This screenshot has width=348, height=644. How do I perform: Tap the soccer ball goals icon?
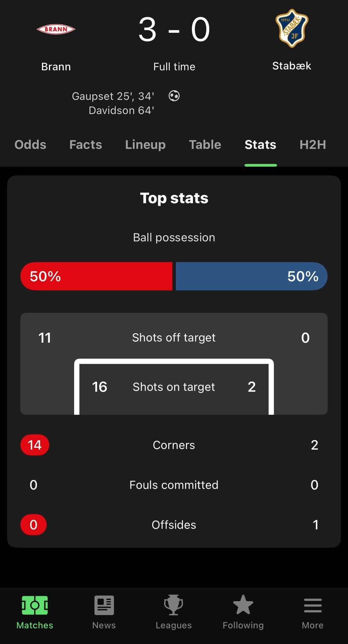coord(174,96)
